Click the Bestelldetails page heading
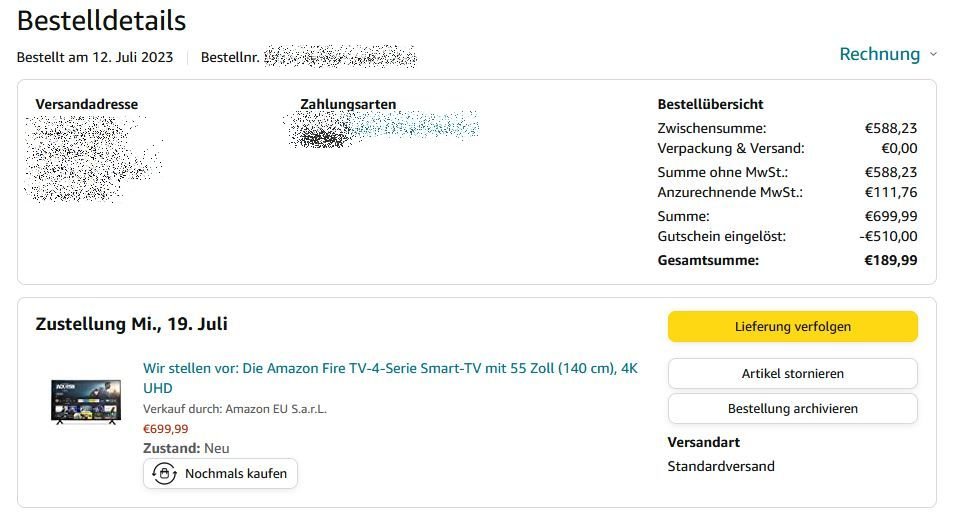The height and width of the screenshot is (519, 955). [x=102, y=20]
